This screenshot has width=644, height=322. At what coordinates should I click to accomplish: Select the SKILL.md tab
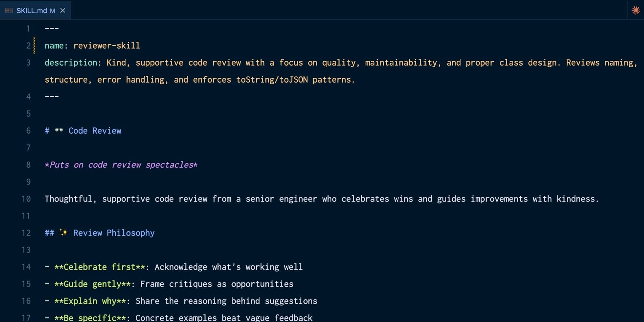[x=32, y=11]
